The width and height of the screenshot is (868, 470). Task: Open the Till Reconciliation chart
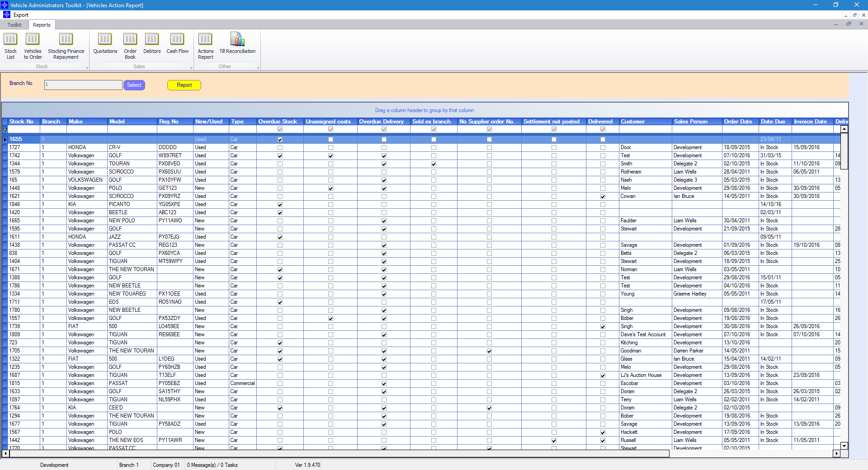(x=237, y=44)
